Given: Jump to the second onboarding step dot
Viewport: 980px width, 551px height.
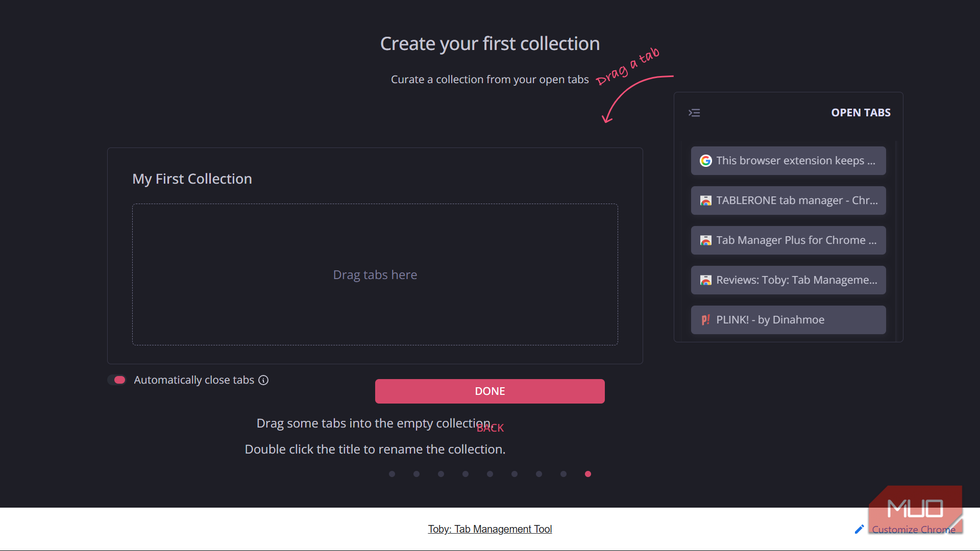Looking at the screenshot, I should [416, 474].
